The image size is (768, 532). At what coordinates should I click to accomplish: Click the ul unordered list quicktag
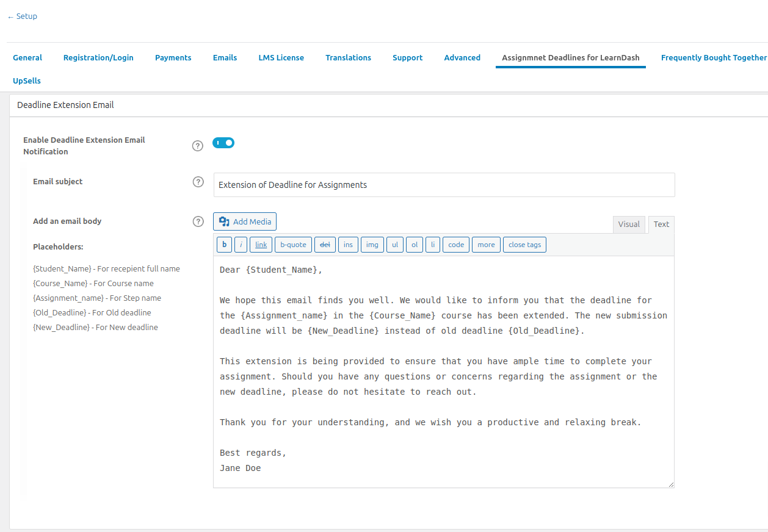pyautogui.click(x=395, y=245)
